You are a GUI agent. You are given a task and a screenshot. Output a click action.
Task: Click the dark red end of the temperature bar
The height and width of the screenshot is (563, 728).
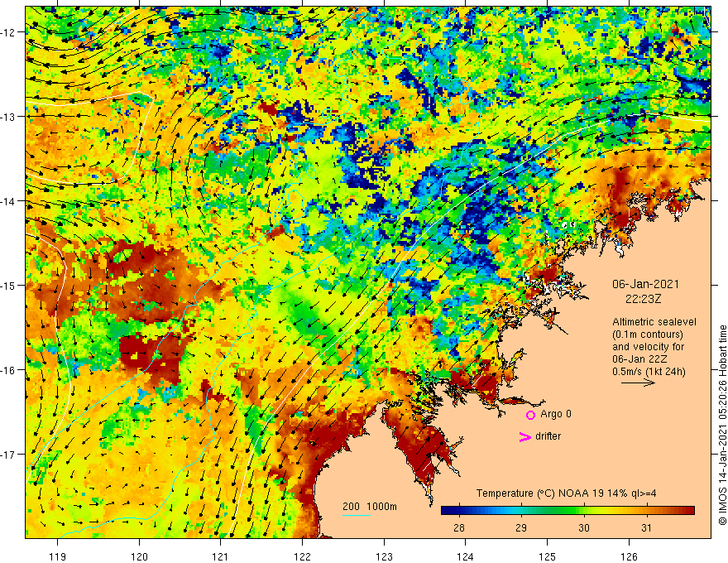point(689,511)
